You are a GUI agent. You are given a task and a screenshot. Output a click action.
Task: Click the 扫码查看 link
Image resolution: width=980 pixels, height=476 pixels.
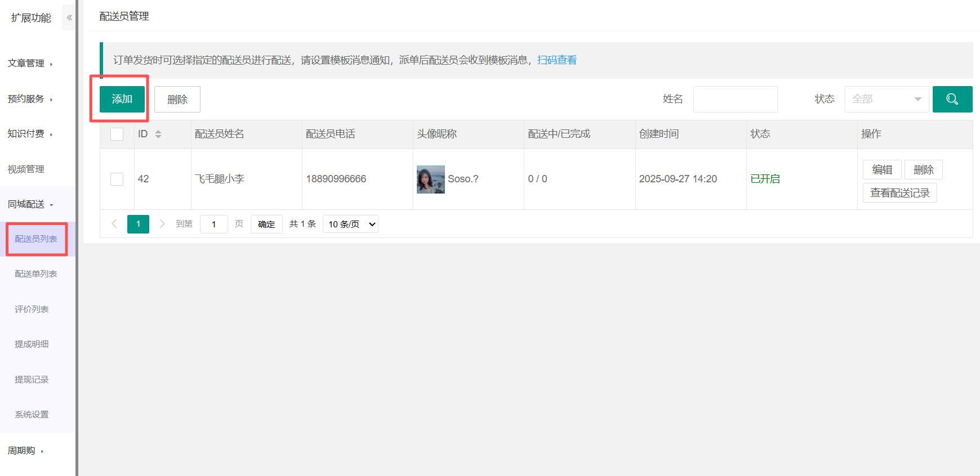point(556,60)
